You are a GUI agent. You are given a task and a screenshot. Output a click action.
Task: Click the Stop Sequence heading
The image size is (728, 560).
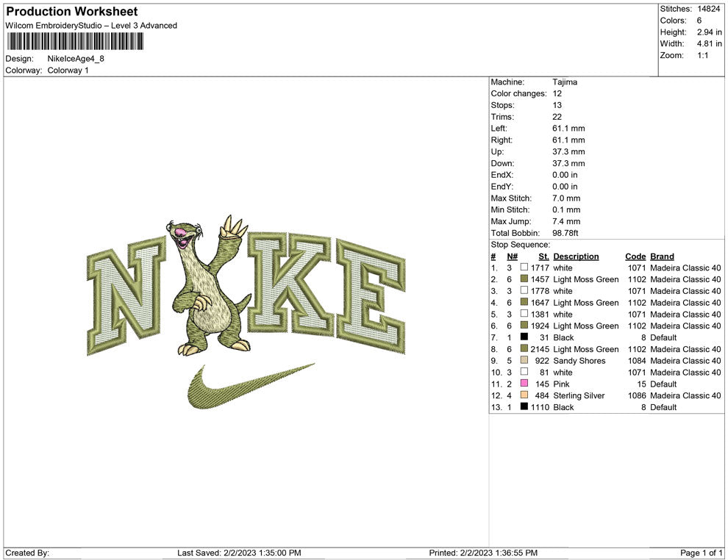[x=520, y=245]
